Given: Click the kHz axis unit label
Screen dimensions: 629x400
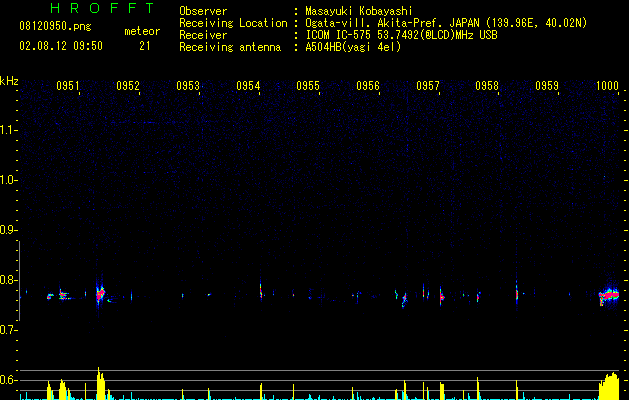Looking at the screenshot, I should point(9,81).
